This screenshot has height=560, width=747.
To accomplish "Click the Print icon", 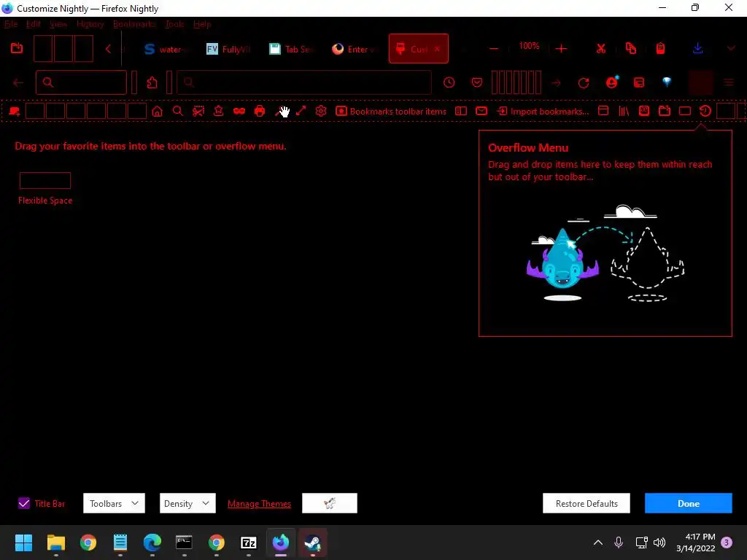I will click(x=260, y=112).
